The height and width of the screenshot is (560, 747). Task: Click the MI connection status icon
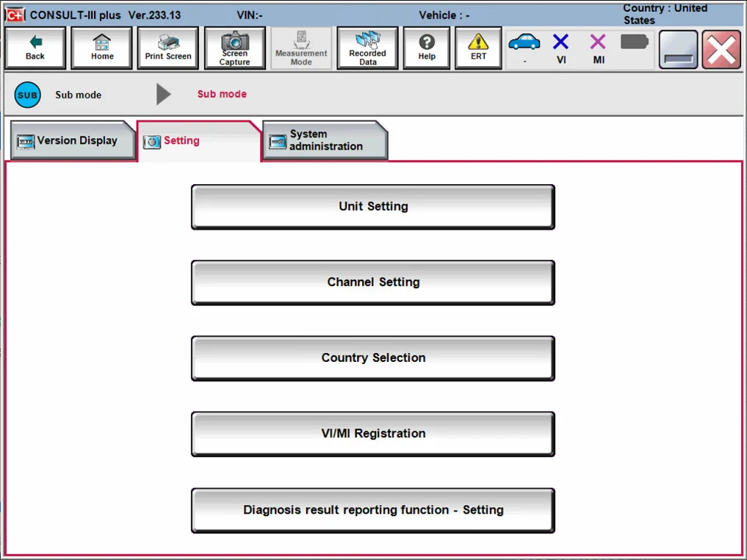pyautogui.click(x=599, y=47)
